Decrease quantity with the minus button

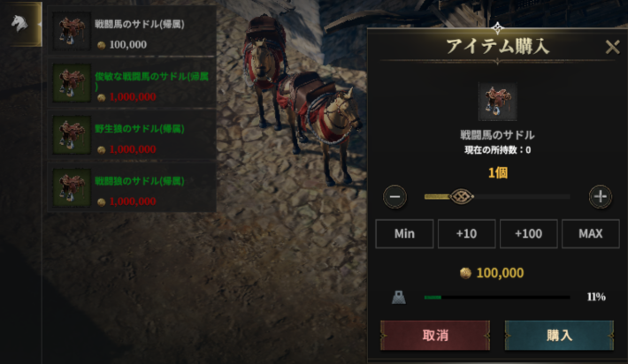point(394,197)
